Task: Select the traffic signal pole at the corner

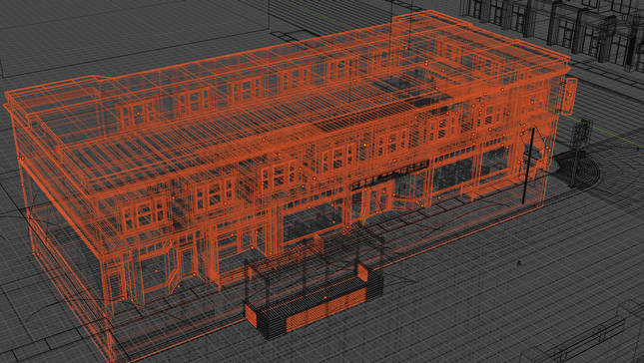Action: 579,153
